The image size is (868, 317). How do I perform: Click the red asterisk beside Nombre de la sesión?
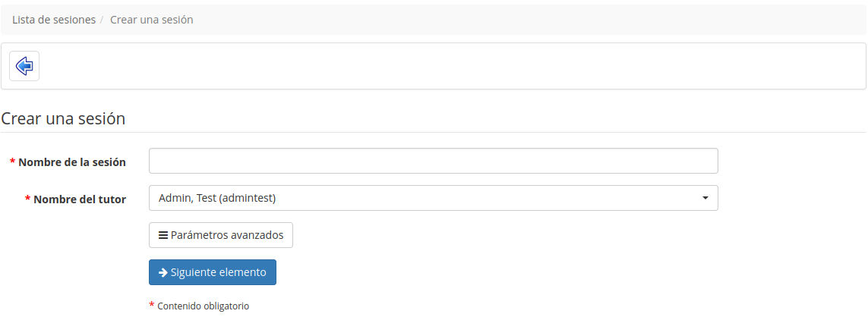(x=13, y=161)
